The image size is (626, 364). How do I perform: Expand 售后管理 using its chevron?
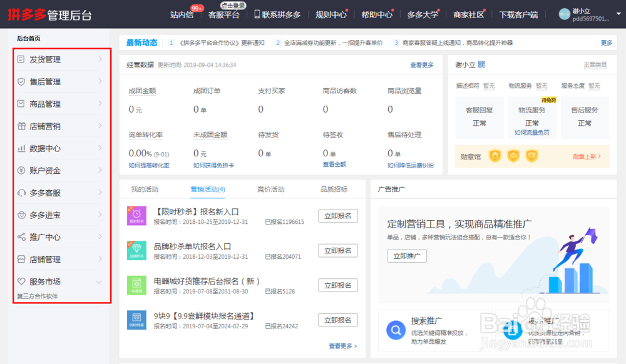100,81
